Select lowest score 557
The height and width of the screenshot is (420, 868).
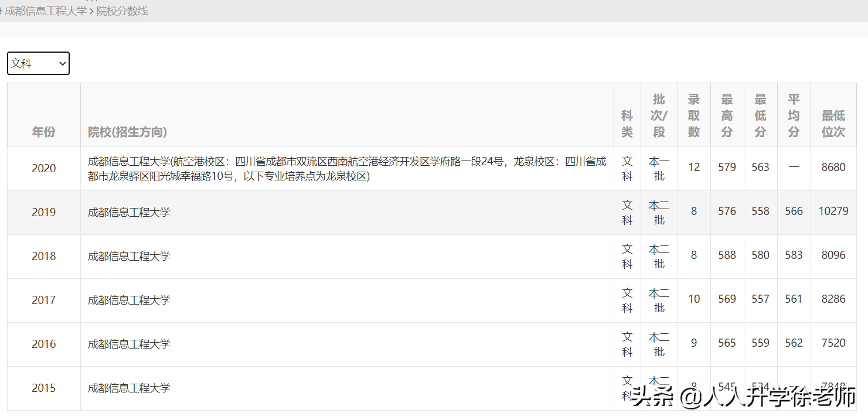[760, 299]
